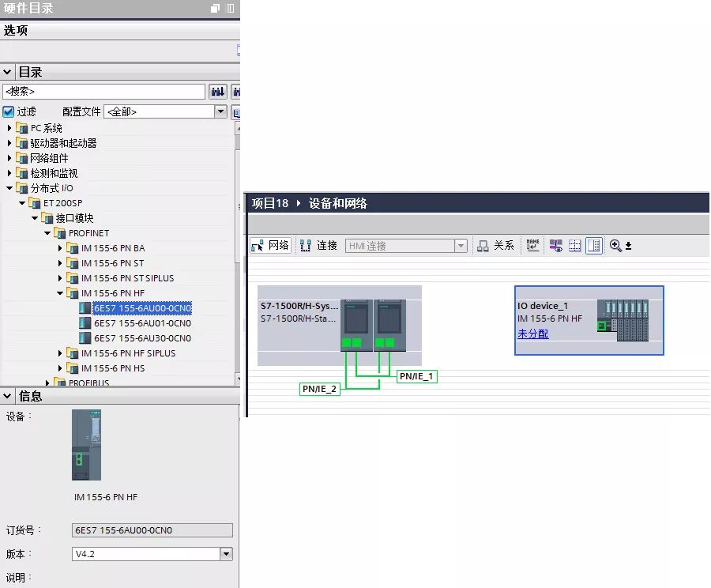Click the save network layout download icon
Viewport: 711px width, 588px height.
[x=629, y=246]
